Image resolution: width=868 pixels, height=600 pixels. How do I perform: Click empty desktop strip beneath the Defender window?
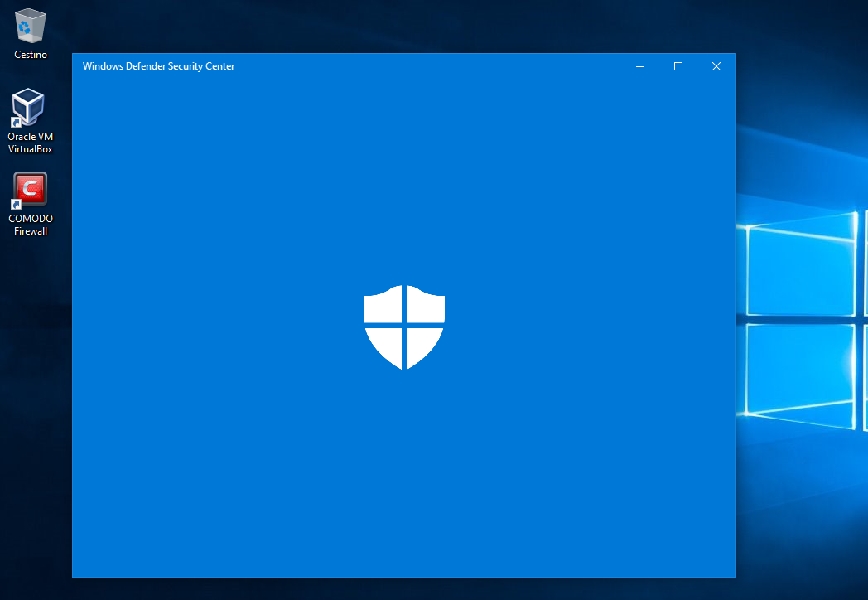[x=414, y=589]
